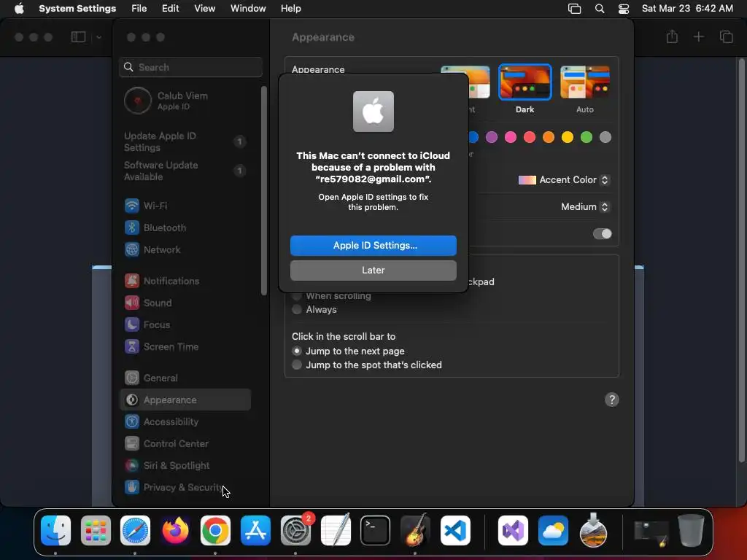
Task: Choose the yellow accent color
Action: [568, 137]
